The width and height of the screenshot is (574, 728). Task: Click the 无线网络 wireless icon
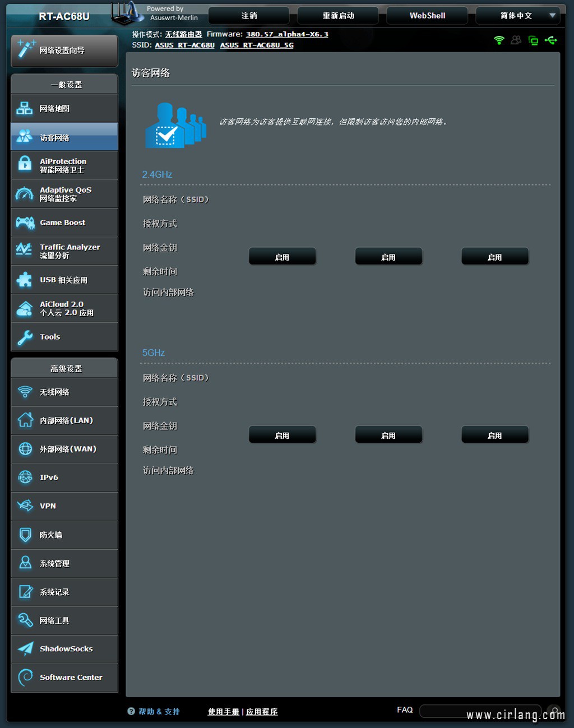click(x=25, y=392)
